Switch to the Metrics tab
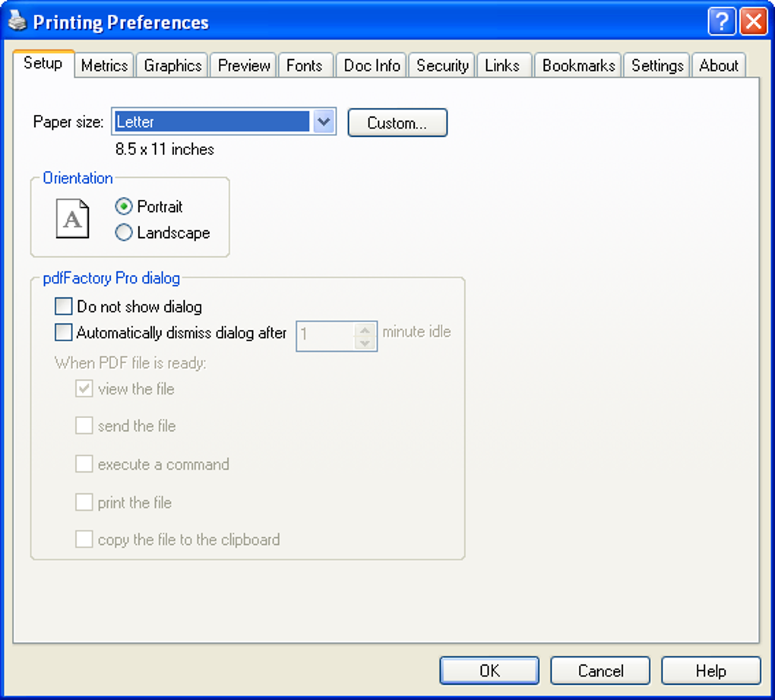 click(104, 65)
